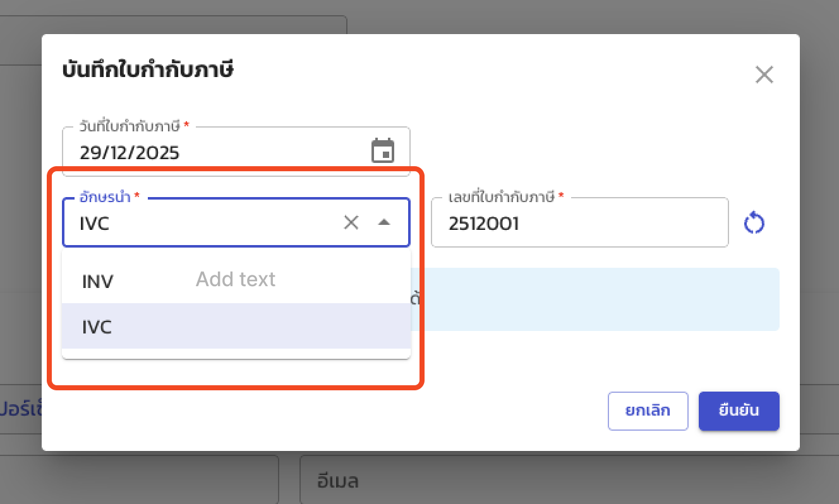839x504 pixels.
Task: Confirm with the ยืนยัน button
Action: click(x=739, y=411)
